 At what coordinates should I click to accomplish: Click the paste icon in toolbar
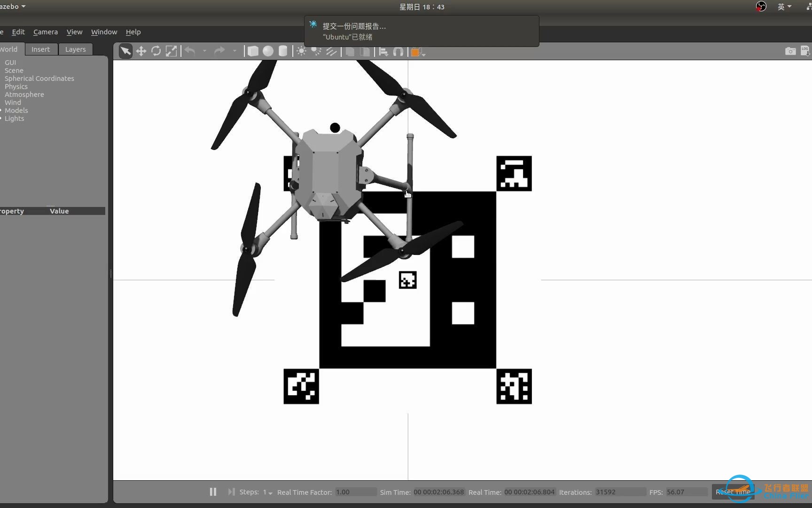tap(365, 52)
